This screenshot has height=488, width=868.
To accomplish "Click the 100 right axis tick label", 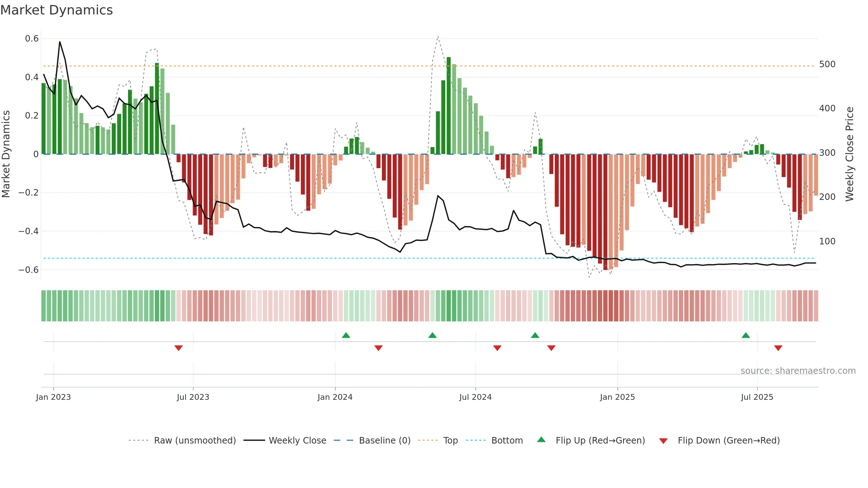I will tap(827, 241).
